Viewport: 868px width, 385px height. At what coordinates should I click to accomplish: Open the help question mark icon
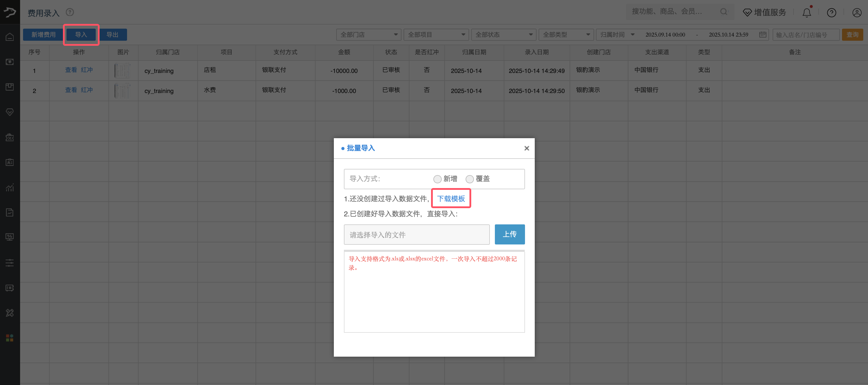coord(831,12)
